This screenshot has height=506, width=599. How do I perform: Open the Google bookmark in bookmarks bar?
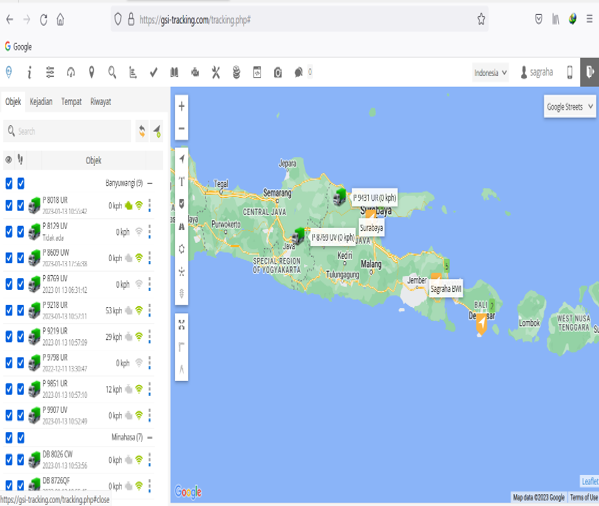pos(18,47)
